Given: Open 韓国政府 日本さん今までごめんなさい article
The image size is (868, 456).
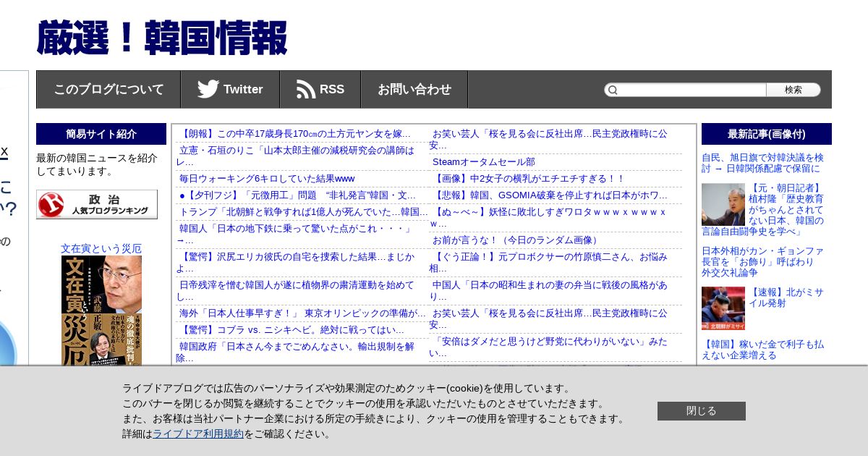Looking at the screenshot, I should tap(295, 352).
